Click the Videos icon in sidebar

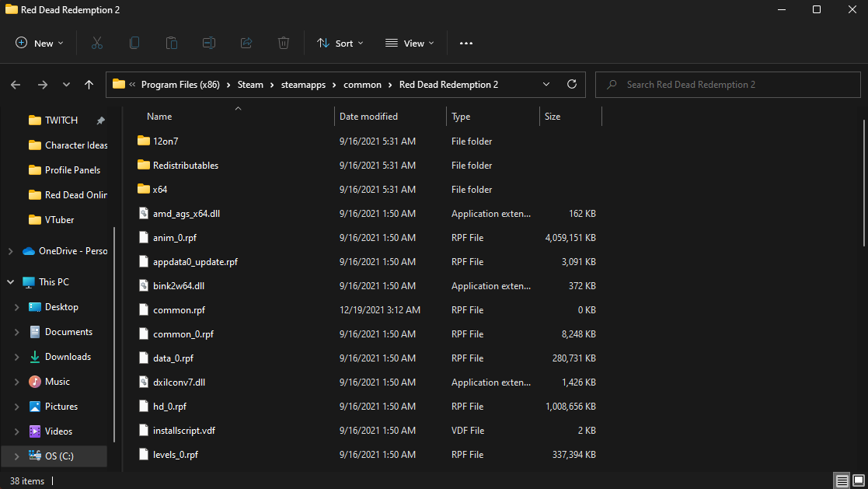pos(34,431)
